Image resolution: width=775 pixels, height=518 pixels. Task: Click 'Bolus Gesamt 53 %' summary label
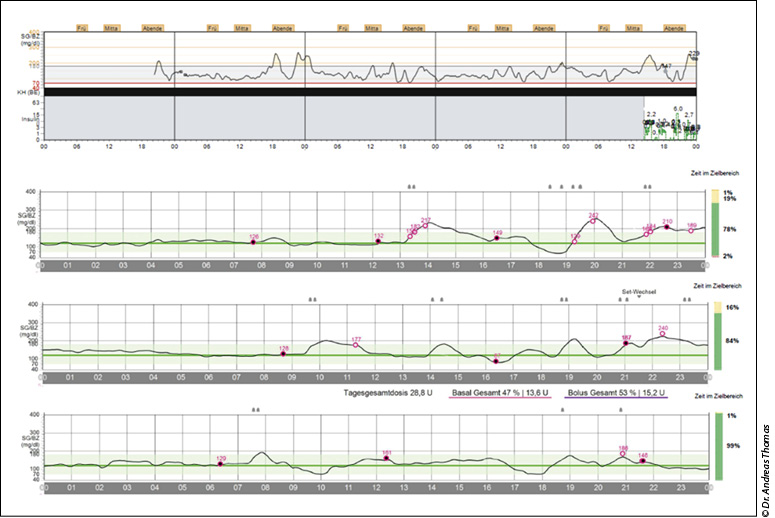coord(612,394)
